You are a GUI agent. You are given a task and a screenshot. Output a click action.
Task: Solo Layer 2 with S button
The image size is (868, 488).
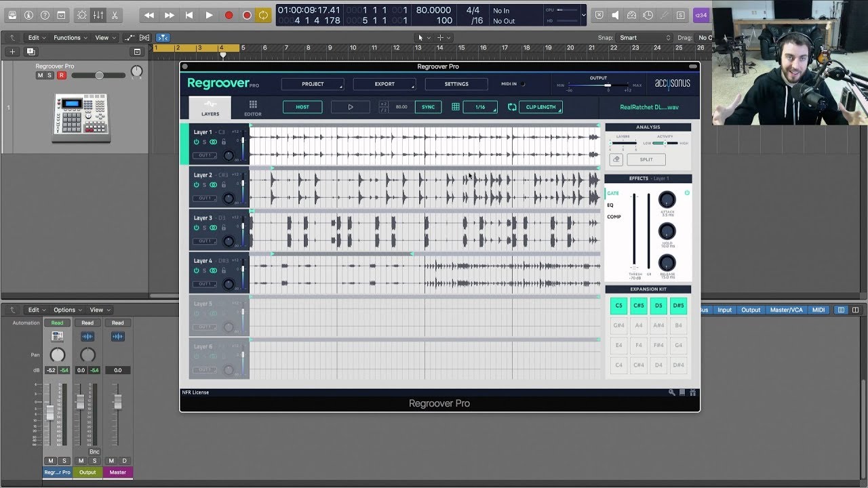(204, 184)
